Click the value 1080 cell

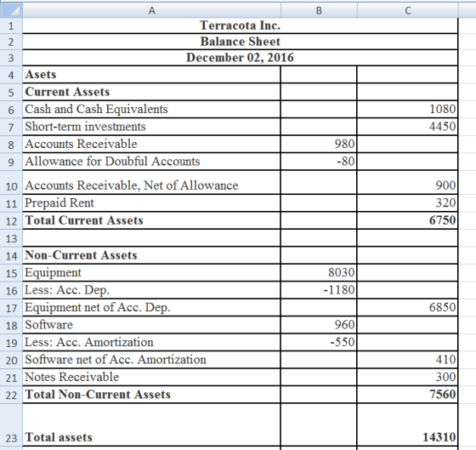[407, 110]
